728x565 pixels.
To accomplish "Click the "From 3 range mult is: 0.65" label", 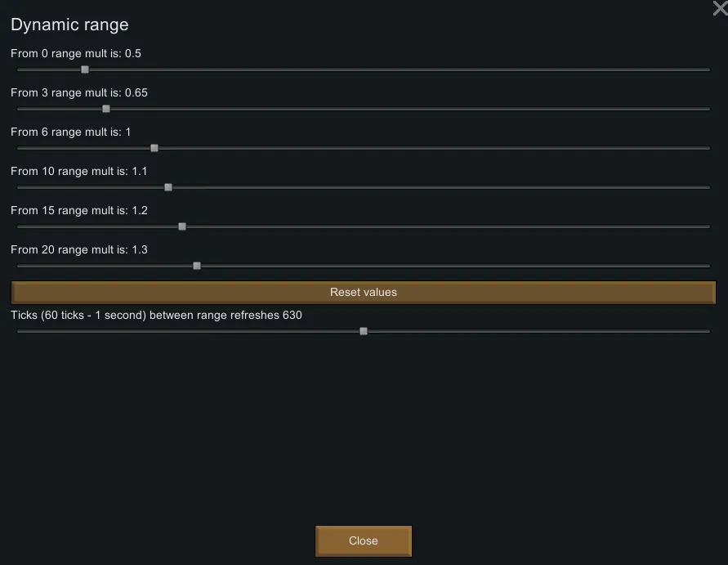I will click(x=79, y=93).
